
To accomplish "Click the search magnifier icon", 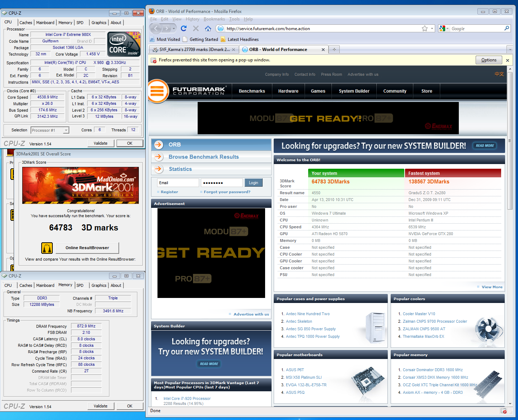I will click(507, 28).
